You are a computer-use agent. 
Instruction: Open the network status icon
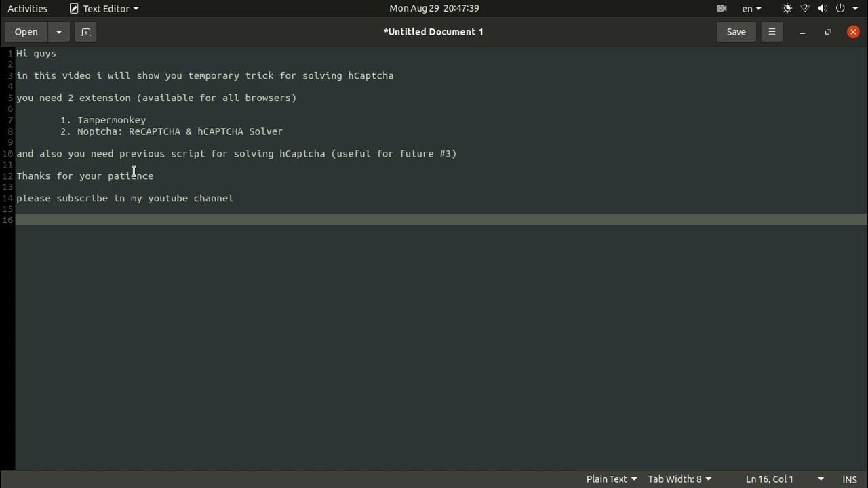[805, 9]
